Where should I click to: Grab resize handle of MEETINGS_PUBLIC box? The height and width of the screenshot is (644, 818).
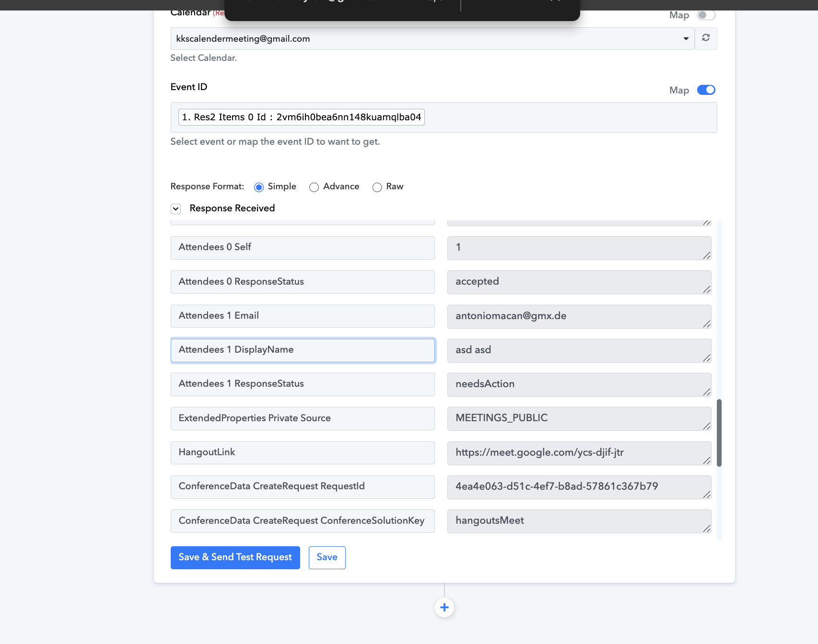(707, 426)
